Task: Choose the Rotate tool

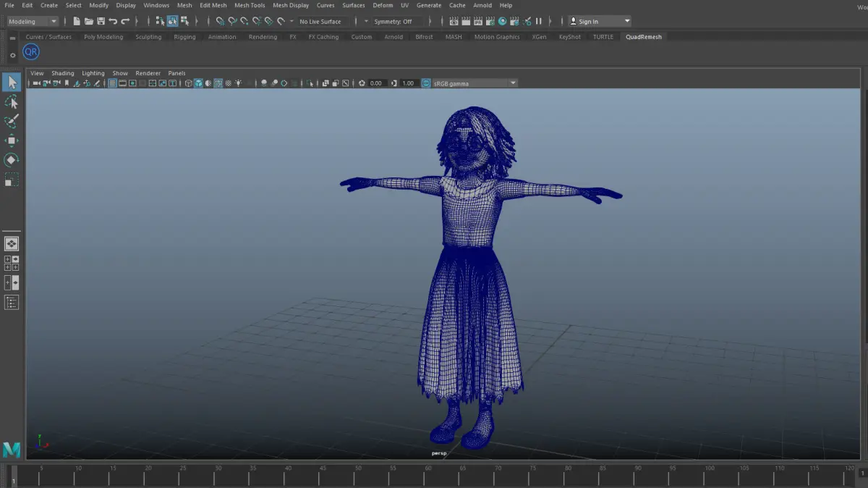Action: [x=11, y=159]
